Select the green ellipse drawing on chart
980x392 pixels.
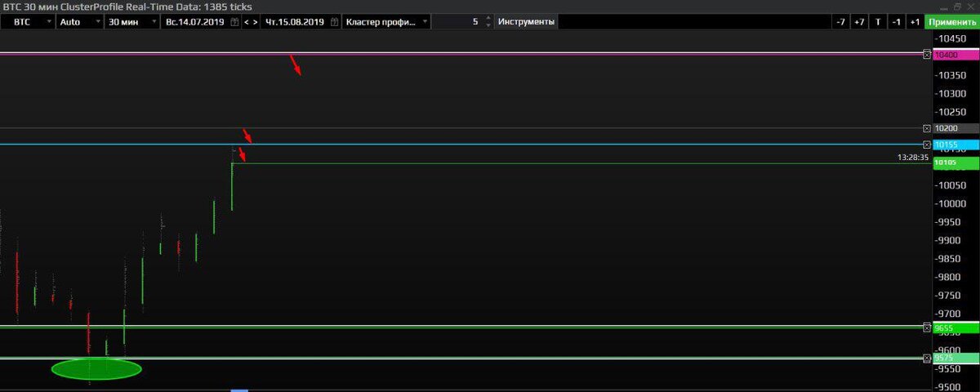pyautogui.click(x=96, y=369)
